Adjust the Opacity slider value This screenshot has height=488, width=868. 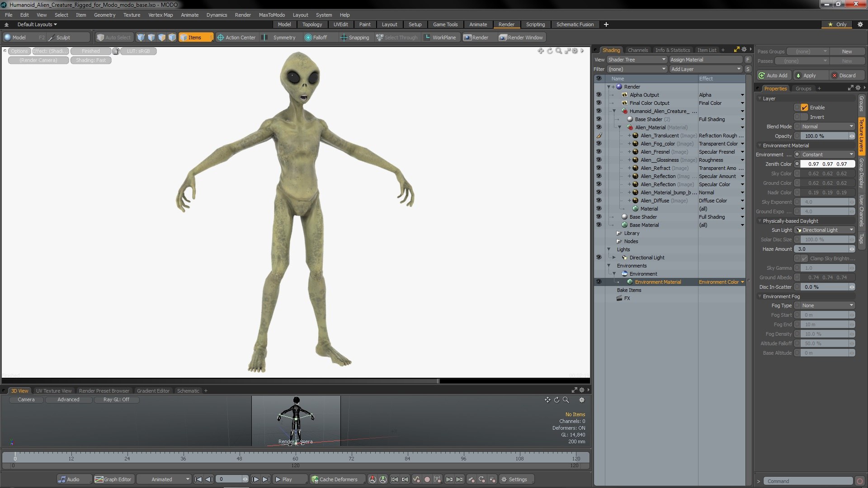point(827,136)
